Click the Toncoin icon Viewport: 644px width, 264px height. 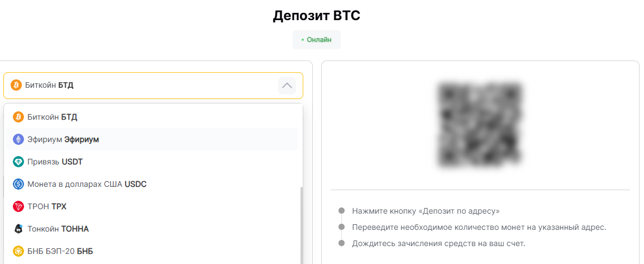click(x=18, y=229)
